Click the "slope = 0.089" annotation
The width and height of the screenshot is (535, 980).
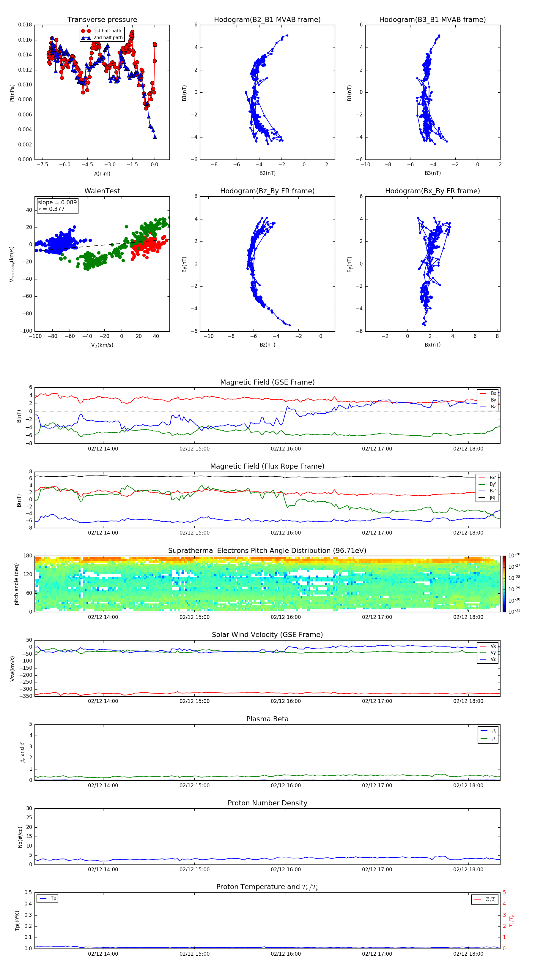pyautogui.click(x=57, y=203)
